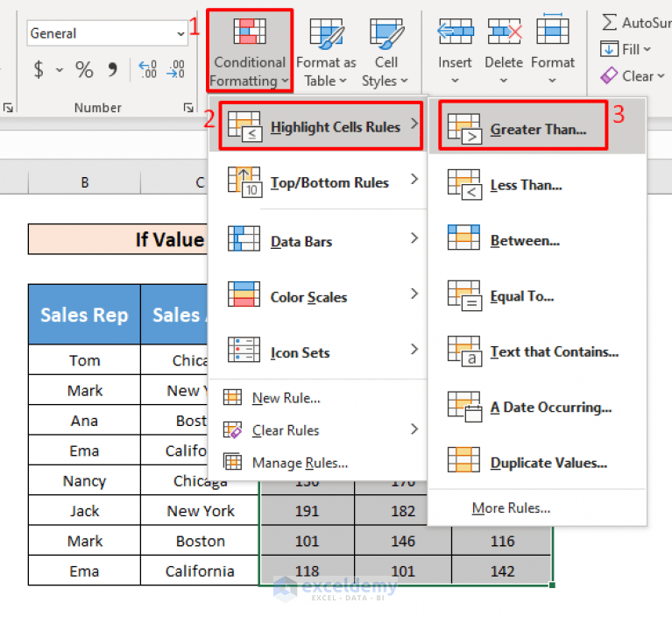Open New Rule dialog
Viewport: 672px width, 617px height.
point(318,398)
